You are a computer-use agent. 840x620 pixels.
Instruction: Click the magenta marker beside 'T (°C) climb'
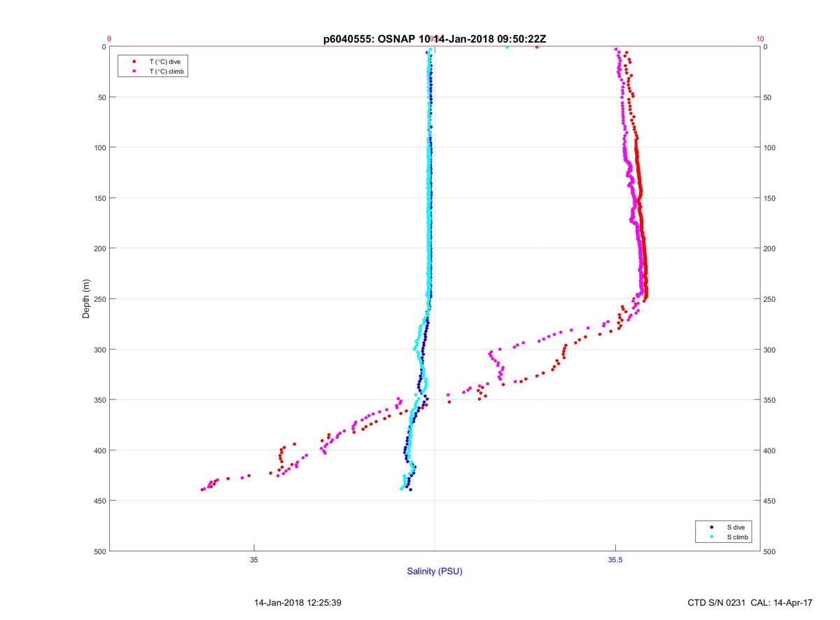click(134, 71)
